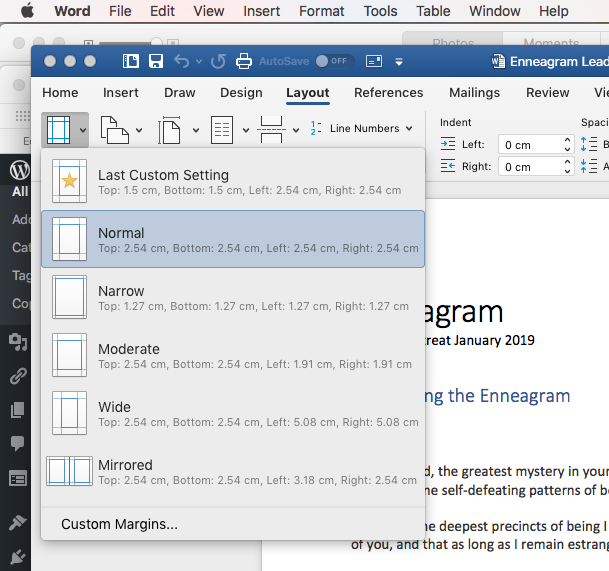Screen dimensions: 609x571
Task: Click the Print icon in title bar
Action: click(x=243, y=61)
